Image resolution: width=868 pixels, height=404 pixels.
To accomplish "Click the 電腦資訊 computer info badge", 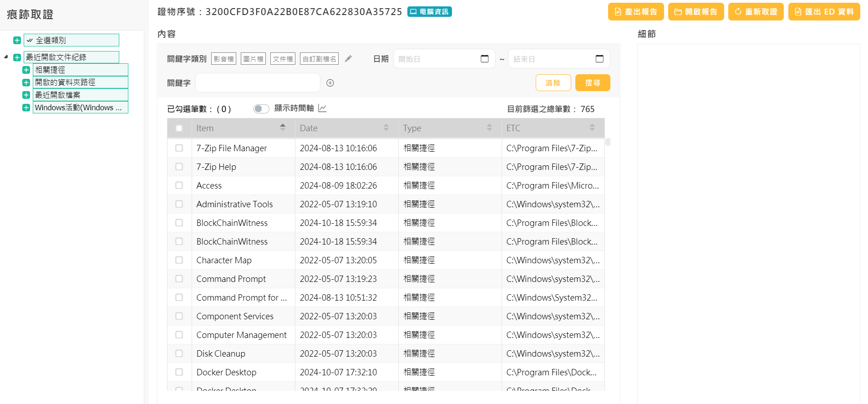I will [x=429, y=12].
